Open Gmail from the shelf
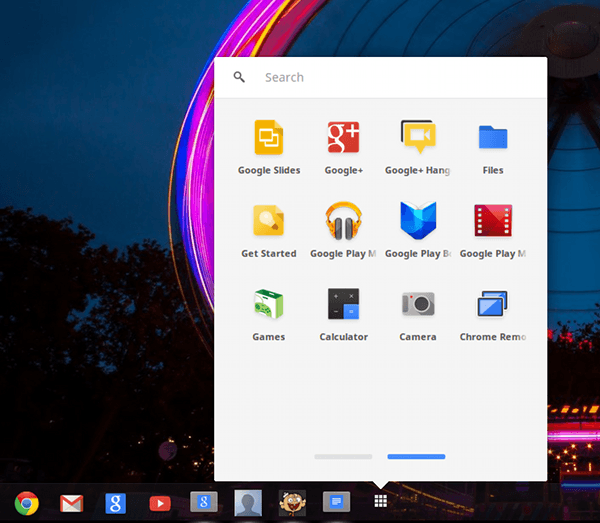The image size is (600, 523). pyautogui.click(x=72, y=503)
